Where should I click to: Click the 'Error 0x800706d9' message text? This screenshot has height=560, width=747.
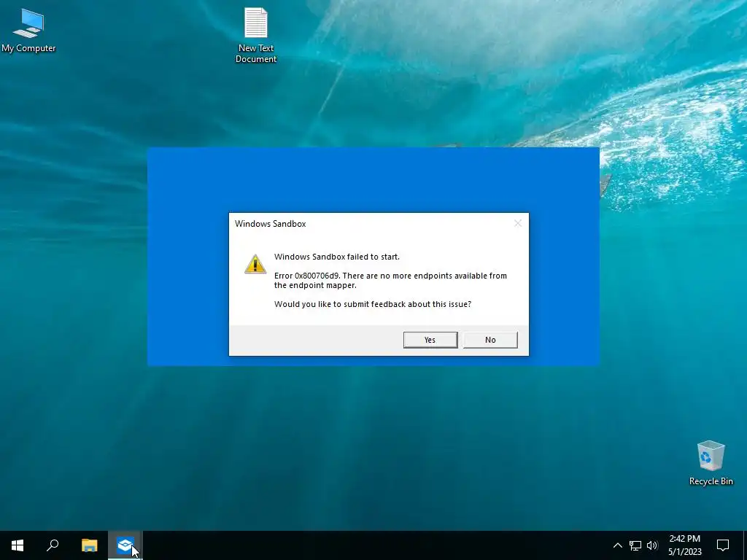[390, 281]
